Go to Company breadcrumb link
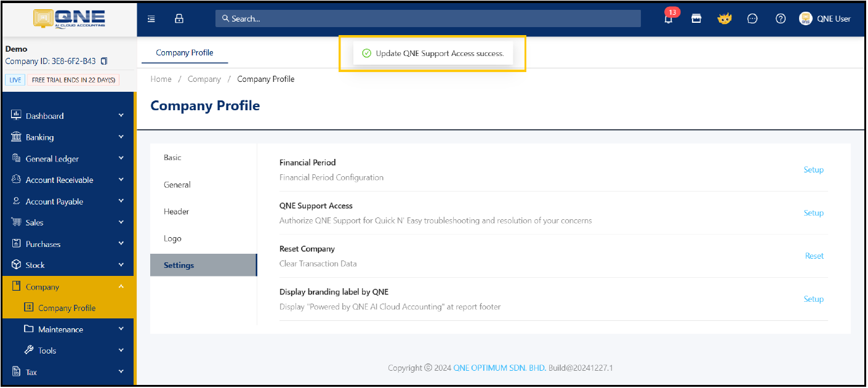 204,79
